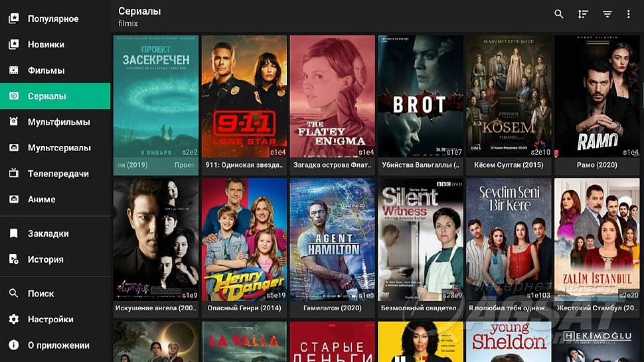Open the 9-1-1 Lone Star poster
This screenshot has height=362, width=644.
(244, 96)
